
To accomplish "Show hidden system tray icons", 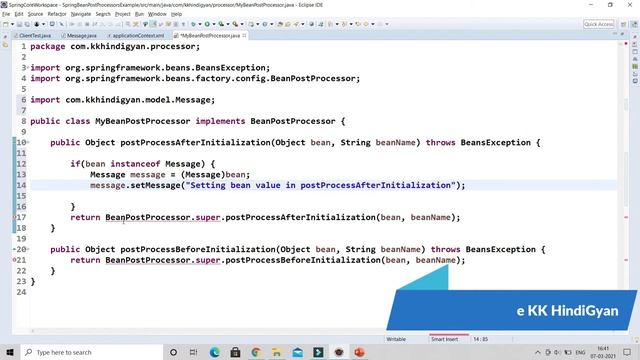I will click(x=538, y=352).
